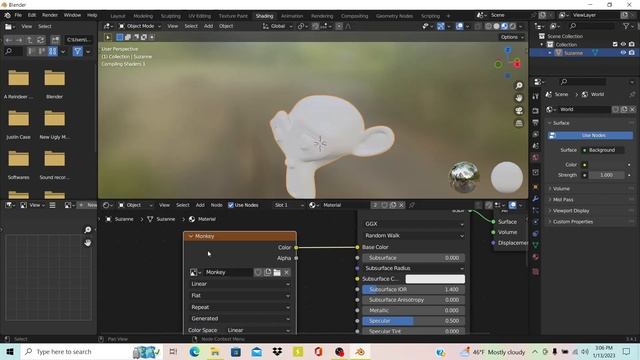Toggle fake user shield on Monkey image

tap(258, 272)
